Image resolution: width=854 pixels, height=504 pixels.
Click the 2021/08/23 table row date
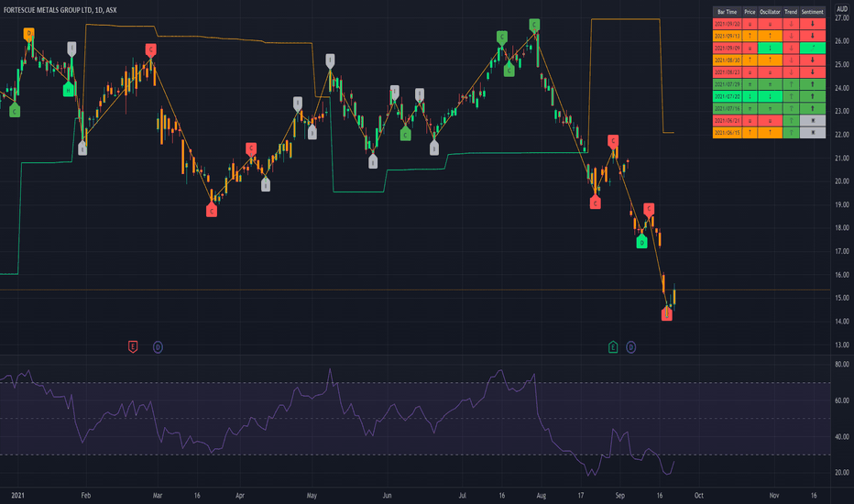click(x=728, y=71)
